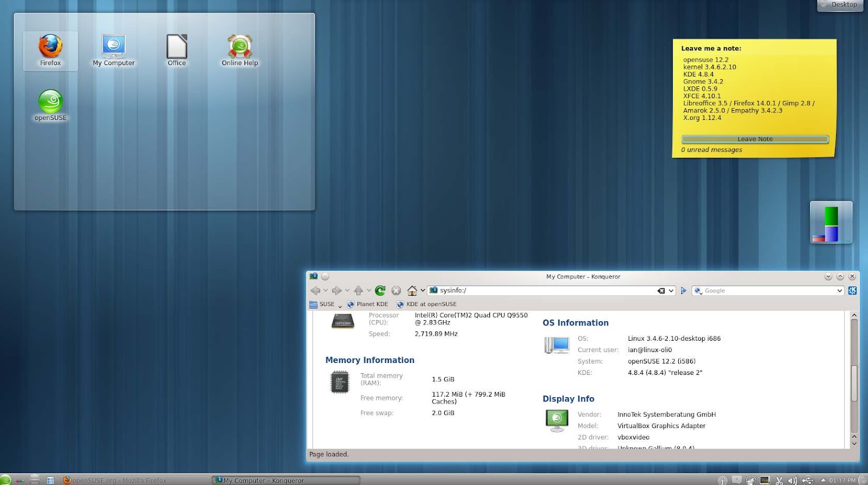This screenshot has height=485, width=868.
Task: Expand the SUSE bookmark folder arrow
Action: click(340, 307)
